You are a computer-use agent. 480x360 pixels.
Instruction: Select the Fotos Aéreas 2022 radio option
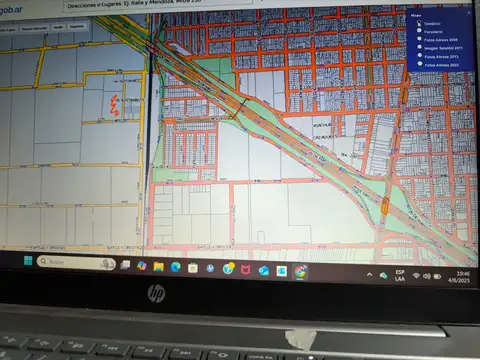click(420, 64)
